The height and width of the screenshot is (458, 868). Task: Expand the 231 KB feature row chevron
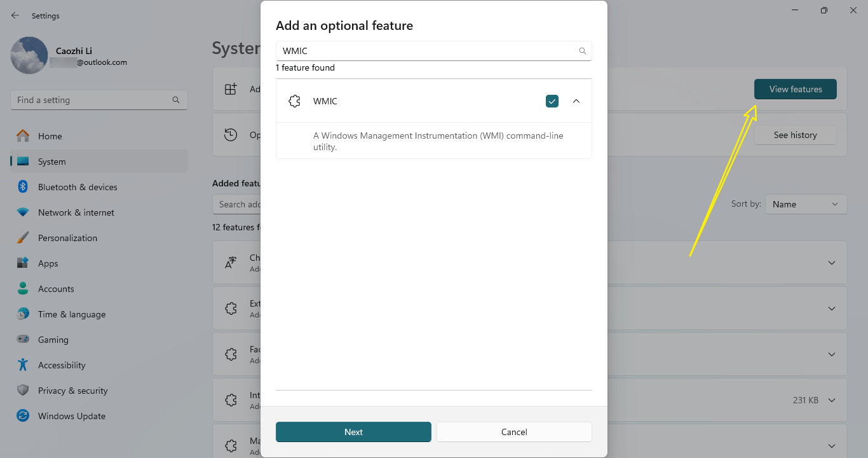tap(832, 400)
